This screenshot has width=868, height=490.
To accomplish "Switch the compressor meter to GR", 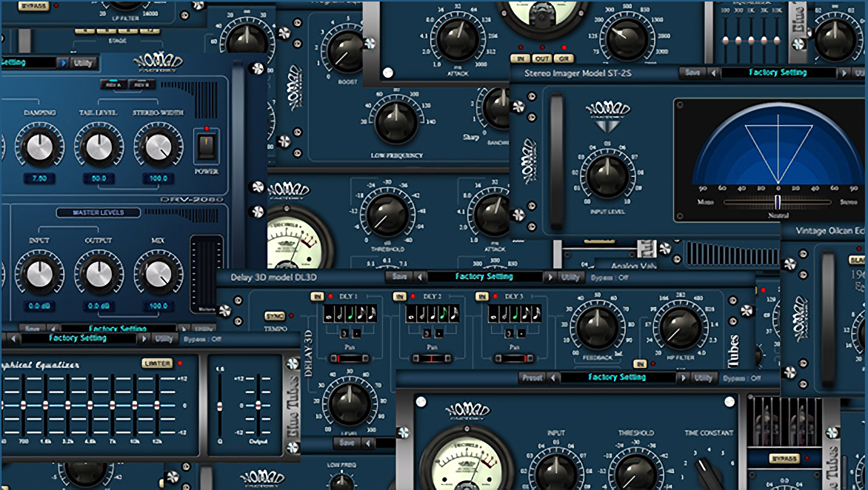I will point(564,58).
